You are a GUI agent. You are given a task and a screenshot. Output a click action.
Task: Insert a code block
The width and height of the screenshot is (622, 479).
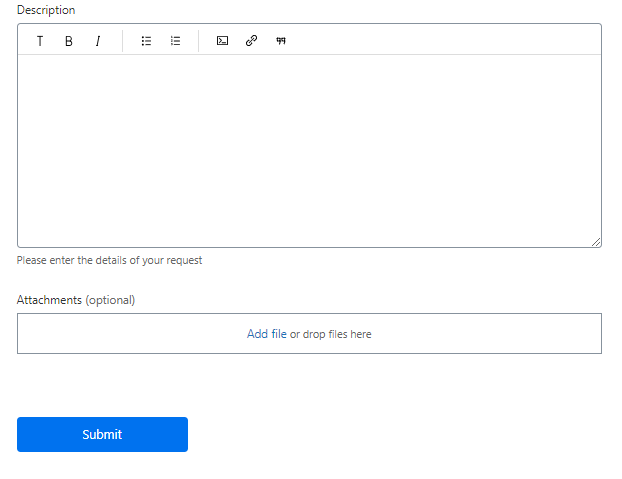click(222, 41)
